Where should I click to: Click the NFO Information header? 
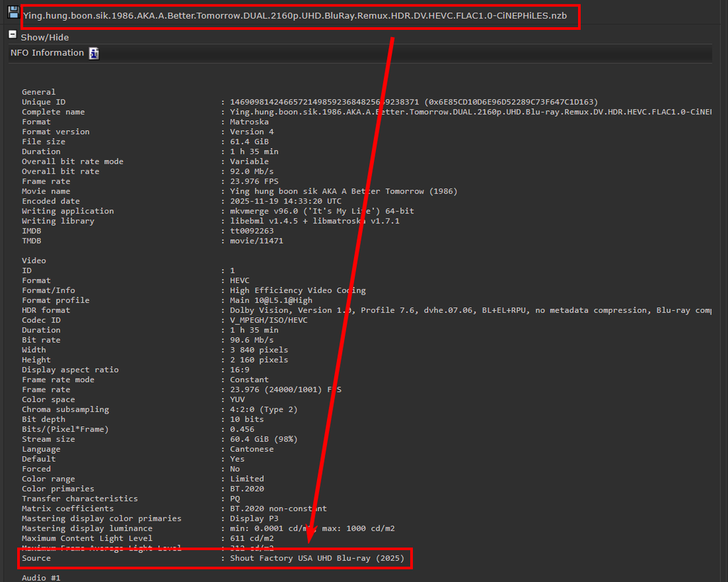[47, 53]
